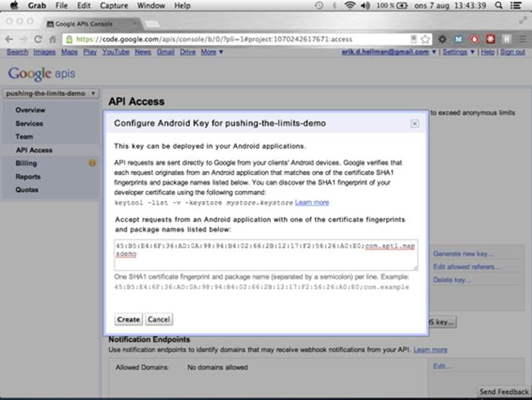Go forward in browser

[x=23, y=39]
